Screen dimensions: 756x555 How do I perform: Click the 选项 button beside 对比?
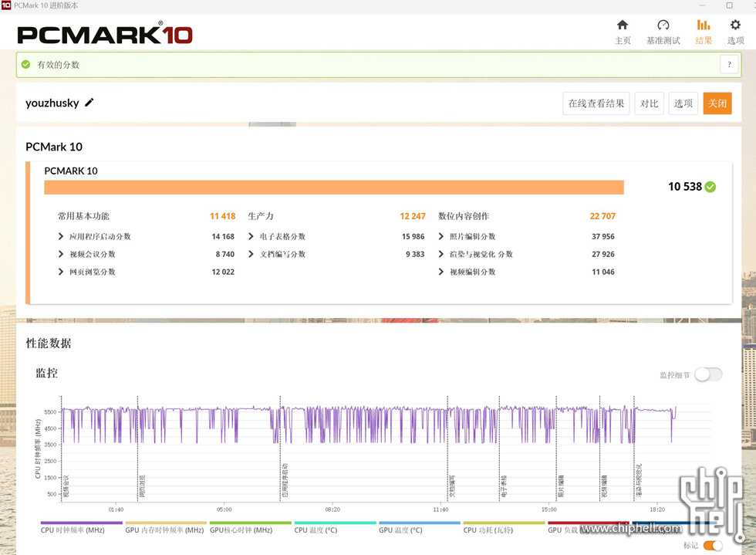(x=683, y=103)
